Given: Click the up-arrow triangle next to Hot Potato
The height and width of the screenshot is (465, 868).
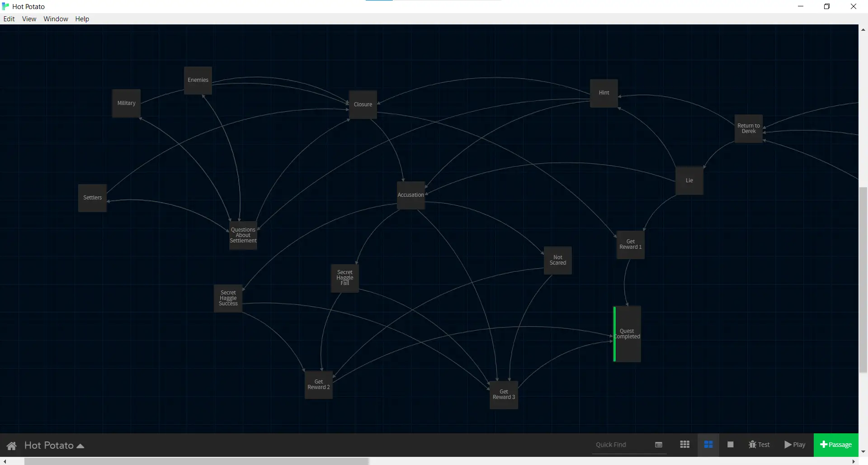Looking at the screenshot, I should (x=80, y=446).
